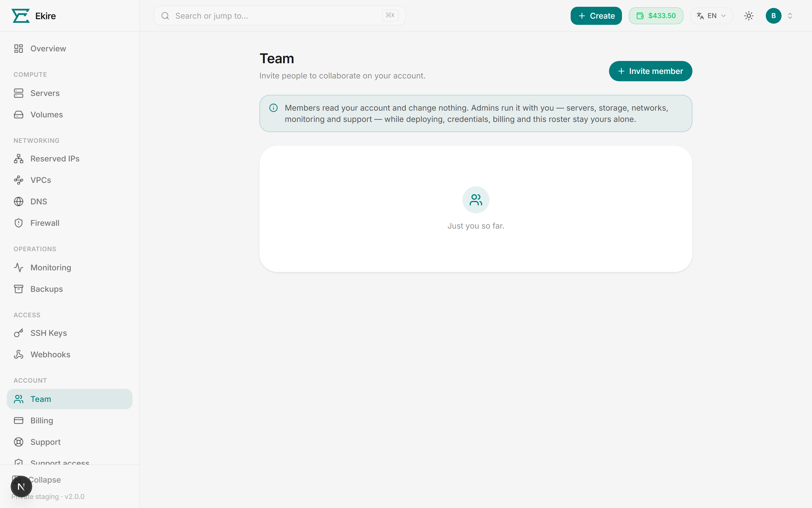
Task: Click the Support lifebuoy icon
Action: point(18,442)
